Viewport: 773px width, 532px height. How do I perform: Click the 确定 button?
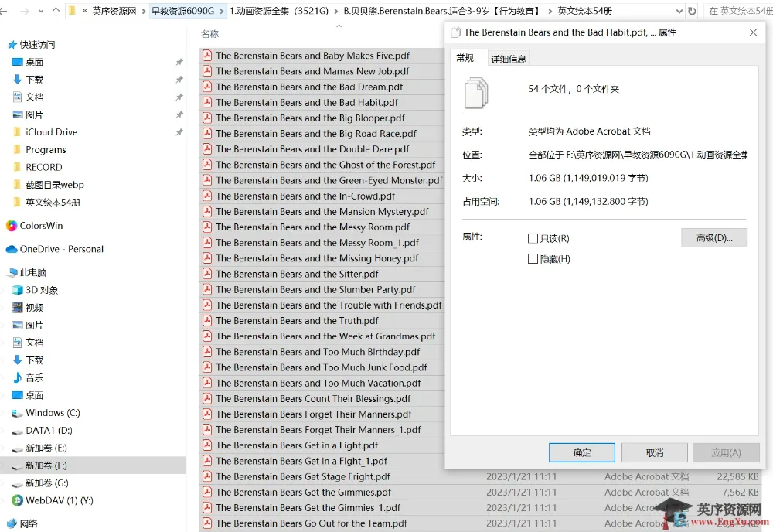click(582, 452)
